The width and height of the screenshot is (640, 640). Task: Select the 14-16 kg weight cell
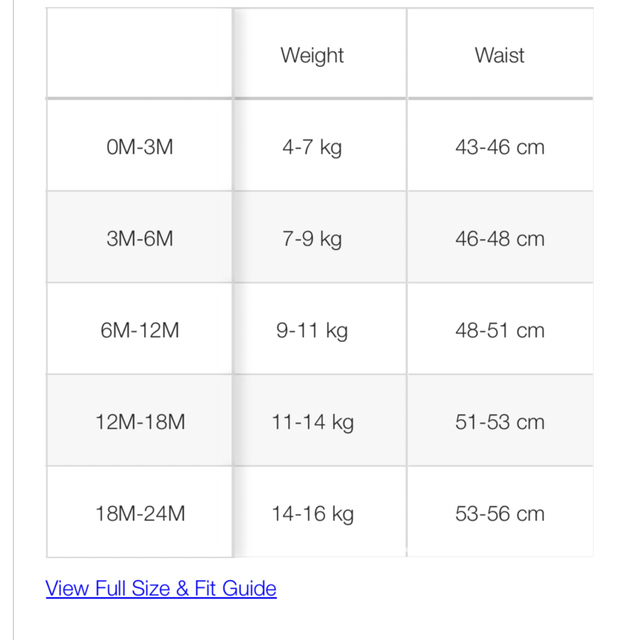click(320, 512)
